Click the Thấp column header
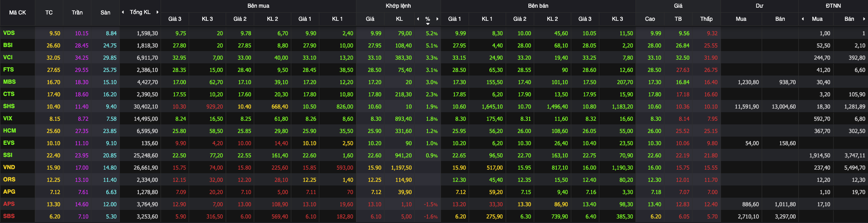Viewport: 868px width, 223px height. click(x=706, y=19)
